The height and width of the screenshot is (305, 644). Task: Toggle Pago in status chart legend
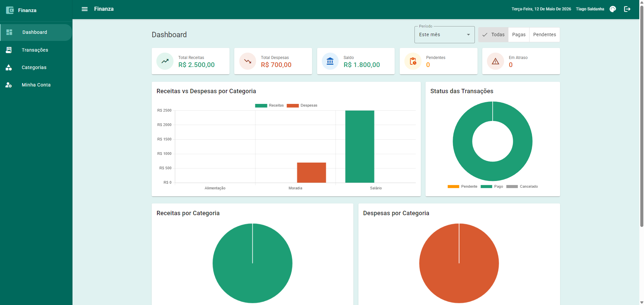click(x=492, y=186)
